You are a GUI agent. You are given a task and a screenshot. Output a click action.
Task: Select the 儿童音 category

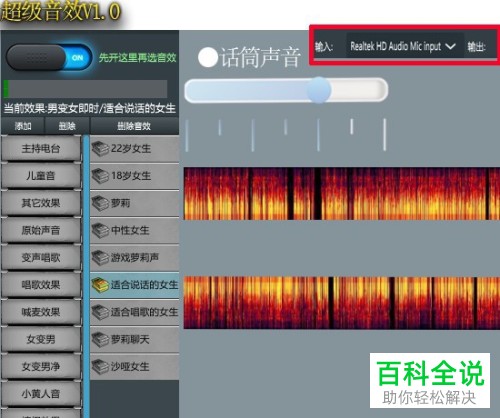(x=41, y=176)
